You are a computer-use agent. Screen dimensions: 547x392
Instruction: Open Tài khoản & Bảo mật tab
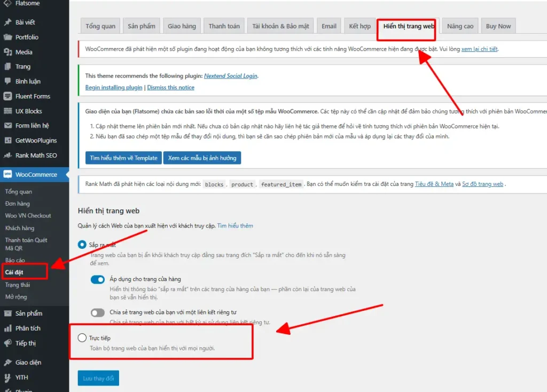click(280, 26)
